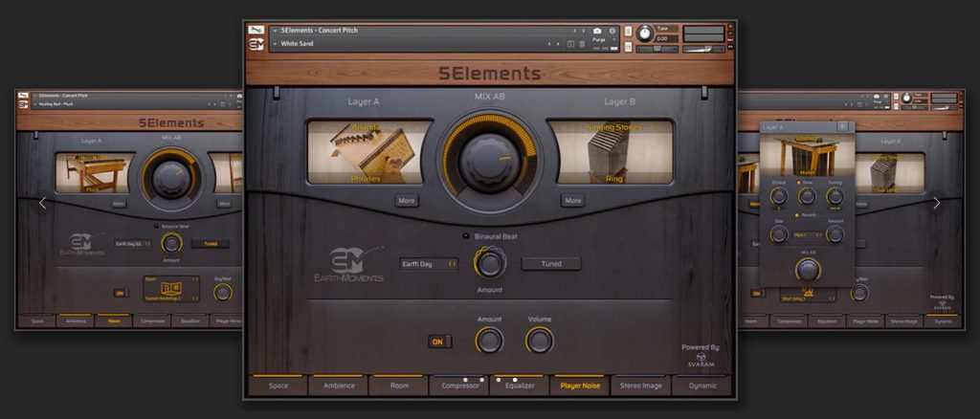Select the Ananda Layer A instrument image
The height and width of the screenshot is (419, 980).
point(370,152)
